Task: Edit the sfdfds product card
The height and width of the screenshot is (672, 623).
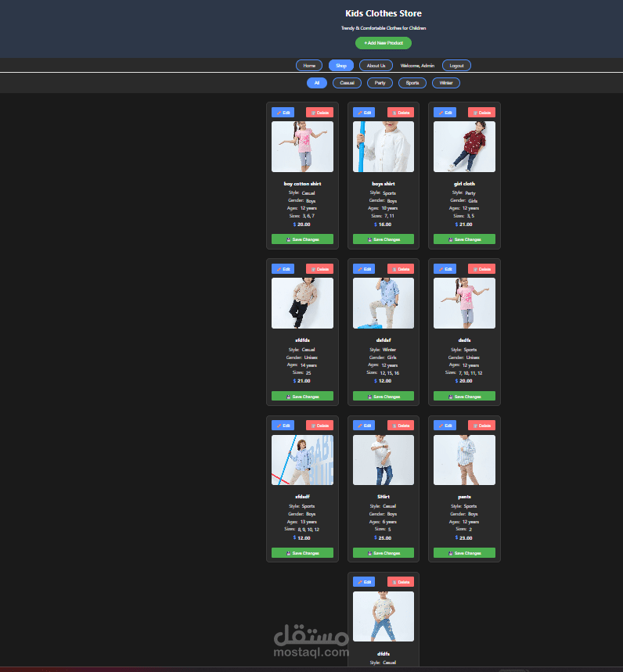Action: pyautogui.click(x=283, y=268)
